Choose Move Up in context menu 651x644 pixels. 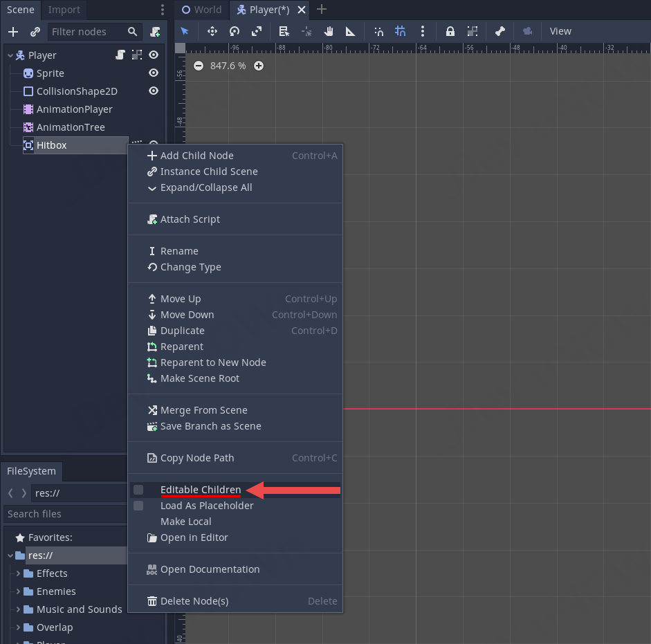click(x=235, y=299)
